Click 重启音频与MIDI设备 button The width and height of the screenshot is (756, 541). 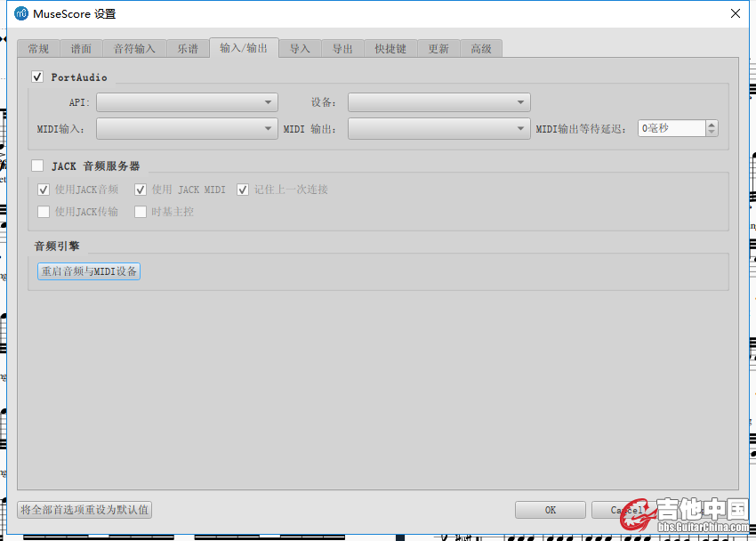click(89, 271)
